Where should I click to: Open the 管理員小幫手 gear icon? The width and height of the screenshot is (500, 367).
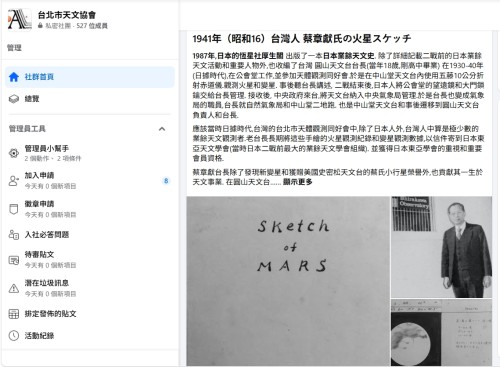pos(14,153)
